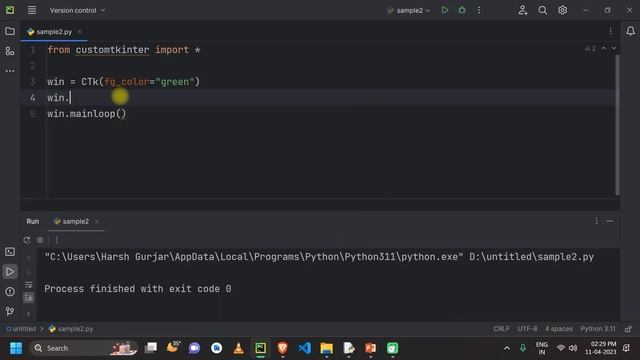Click python.exe path in console output
The height and width of the screenshot is (360, 640).
tap(254, 257)
